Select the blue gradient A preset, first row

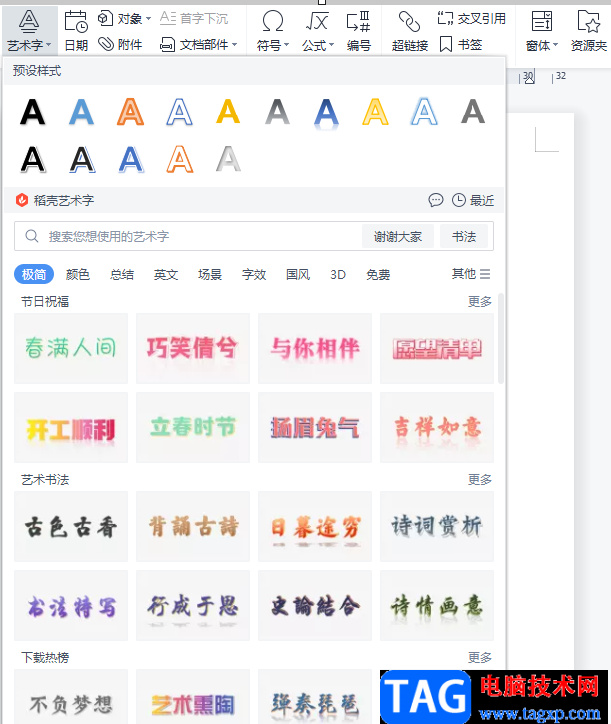(81, 112)
